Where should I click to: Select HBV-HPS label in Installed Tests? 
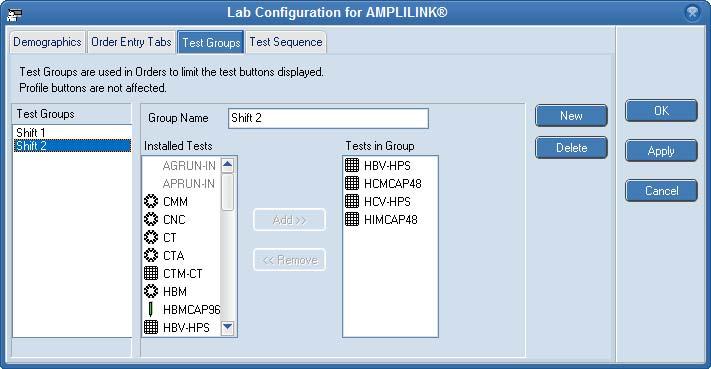(186, 328)
